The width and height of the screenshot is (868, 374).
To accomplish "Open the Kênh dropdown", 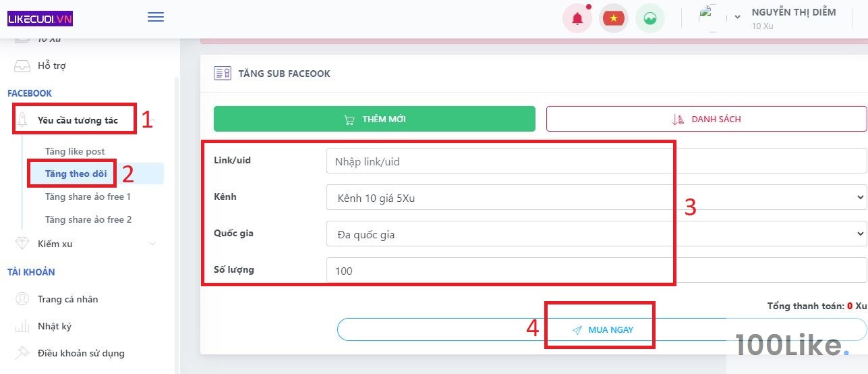I will click(596, 197).
